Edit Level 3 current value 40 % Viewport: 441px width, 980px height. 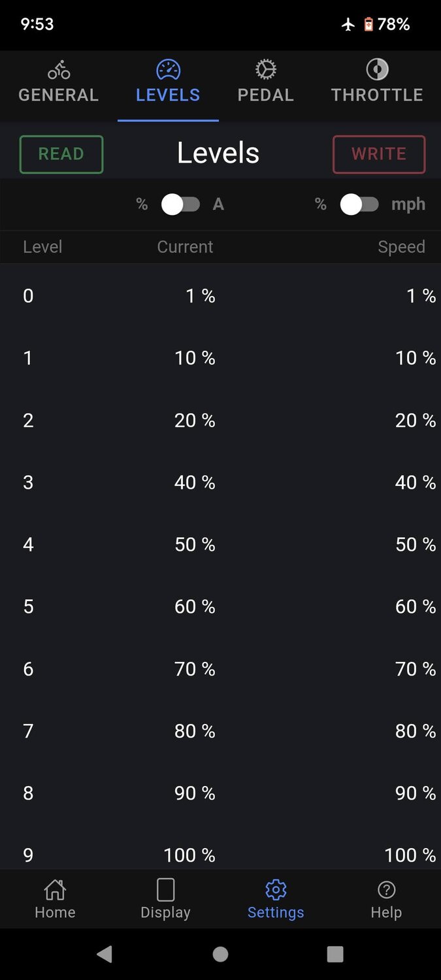(x=195, y=483)
